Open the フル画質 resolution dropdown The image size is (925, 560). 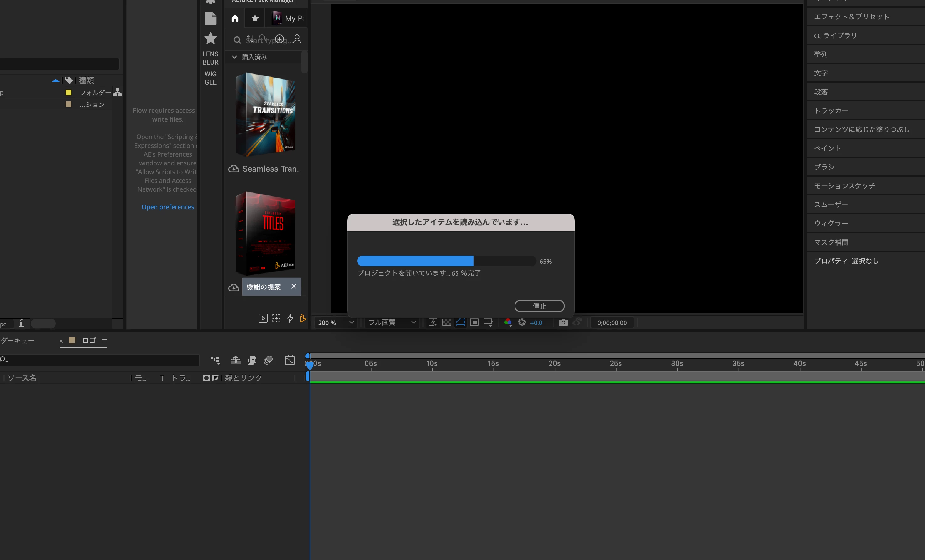point(392,322)
